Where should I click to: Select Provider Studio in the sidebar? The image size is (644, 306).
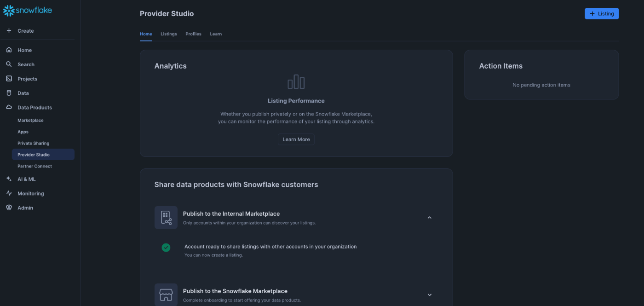tap(43, 155)
